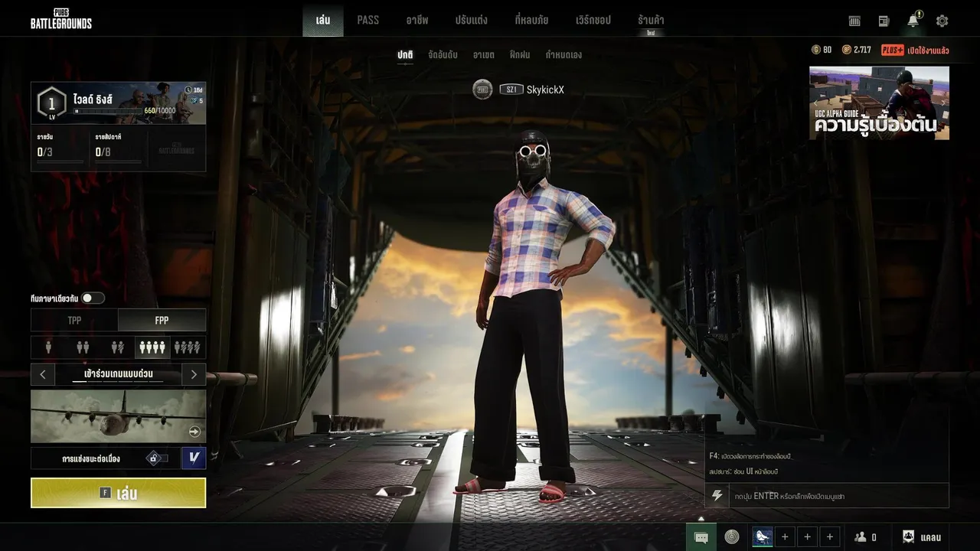Click the 2,717 BP balance value
Viewport: 980px width, 551px height.
862,50
